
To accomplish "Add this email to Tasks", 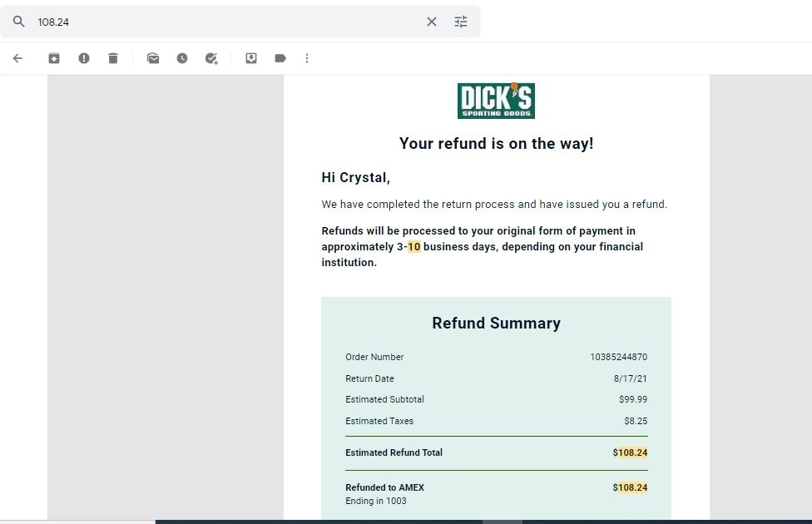I will click(x=211, y=58).
